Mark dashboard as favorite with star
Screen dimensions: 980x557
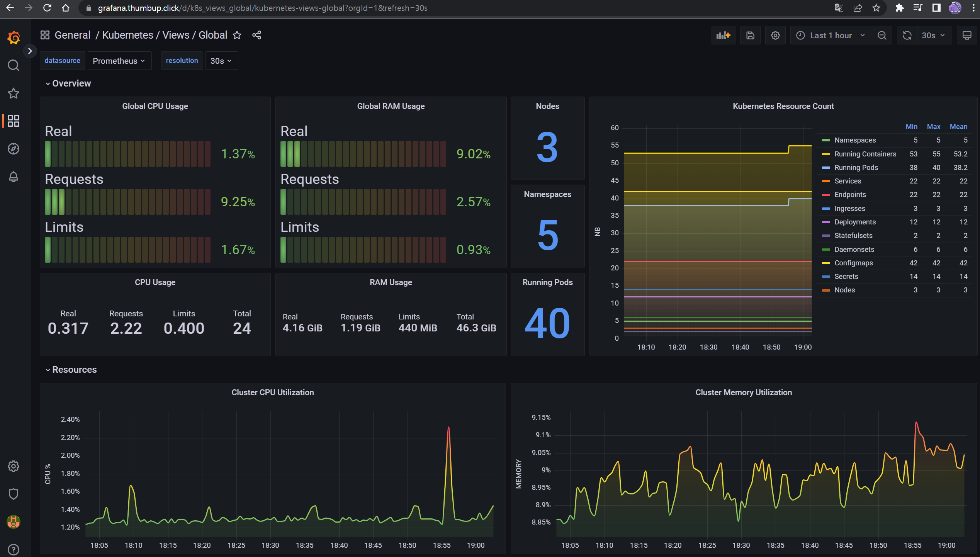[237, 35]
